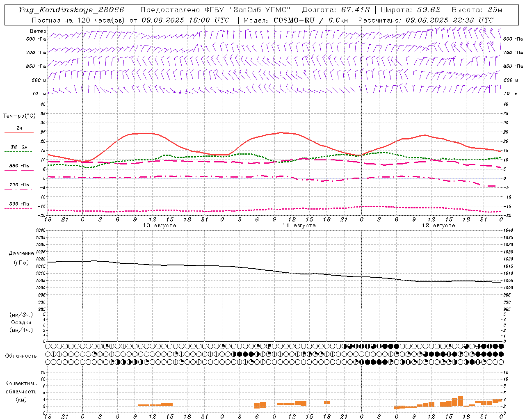Select the Широта: 59.62 header value
This screenshot has width=525, height=420.
[411, 10]
